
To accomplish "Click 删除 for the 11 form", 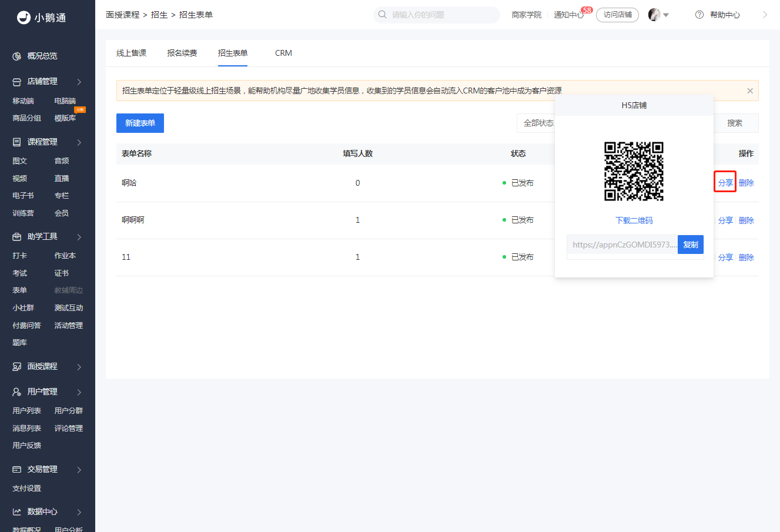I will point(746,257).
